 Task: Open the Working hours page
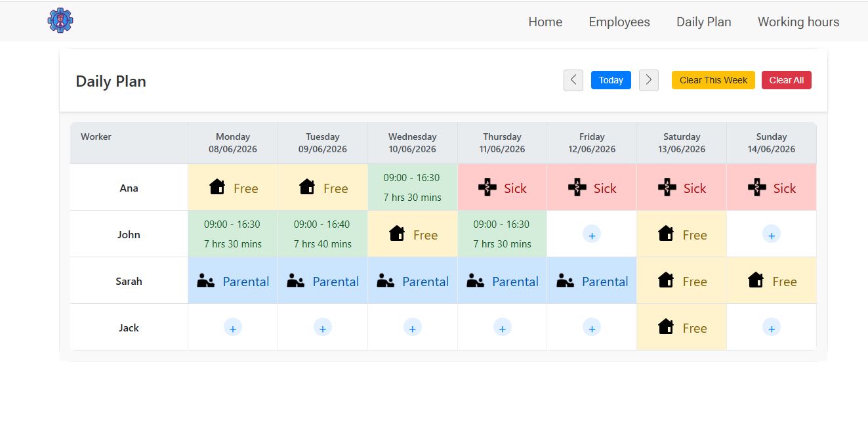pos(798,22)
